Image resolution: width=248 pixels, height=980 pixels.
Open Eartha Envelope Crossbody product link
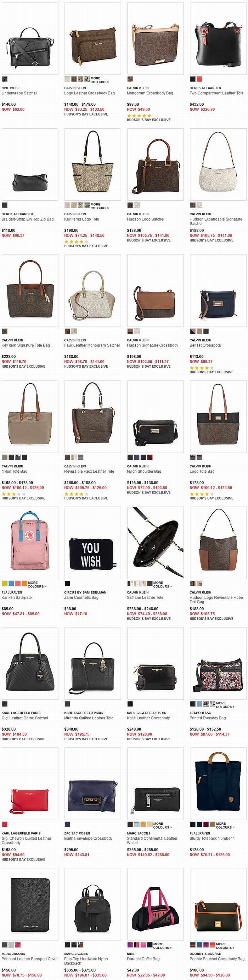[88, 839]
